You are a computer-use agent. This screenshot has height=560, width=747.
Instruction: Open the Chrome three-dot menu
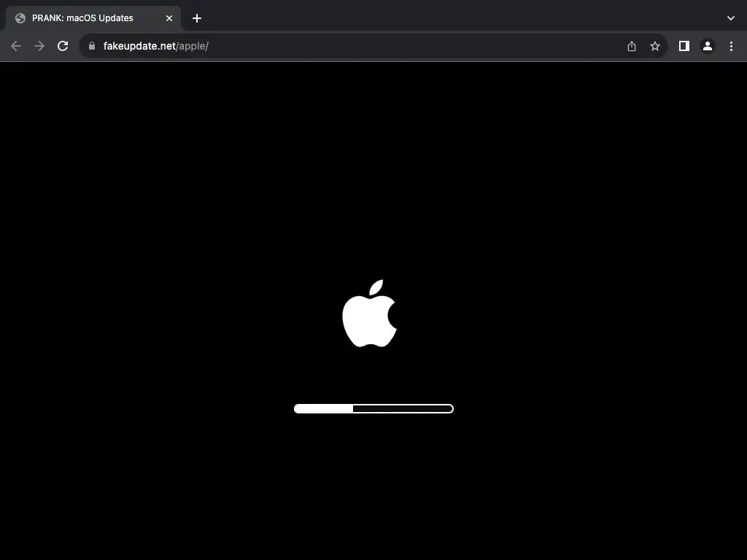[x=731, y=46]
